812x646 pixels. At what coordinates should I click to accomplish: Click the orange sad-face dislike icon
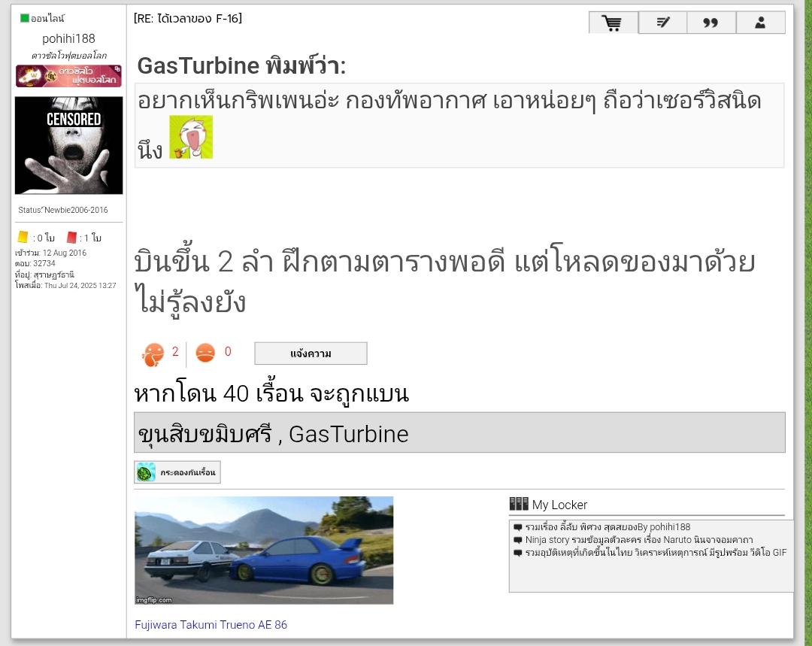point(205,353)
